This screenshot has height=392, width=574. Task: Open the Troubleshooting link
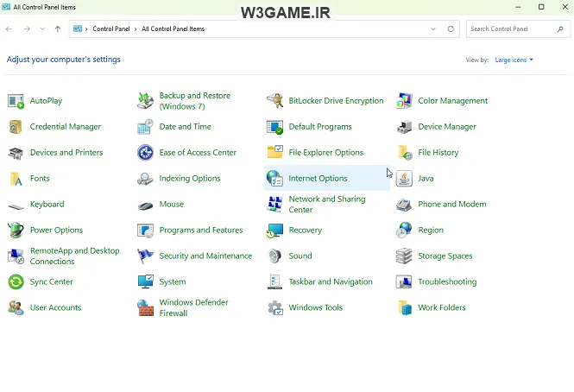pos(447,281)
